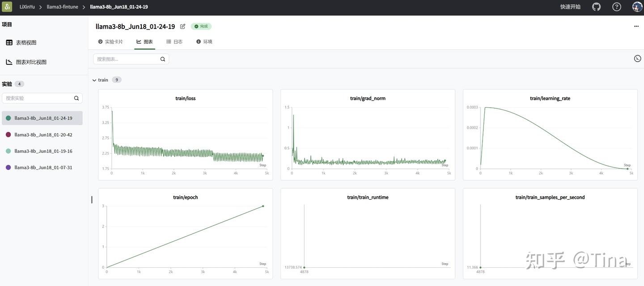Open the three-dot more options menu
The width and height of the screenshot is (644, 286).
[x=636, y=26]
